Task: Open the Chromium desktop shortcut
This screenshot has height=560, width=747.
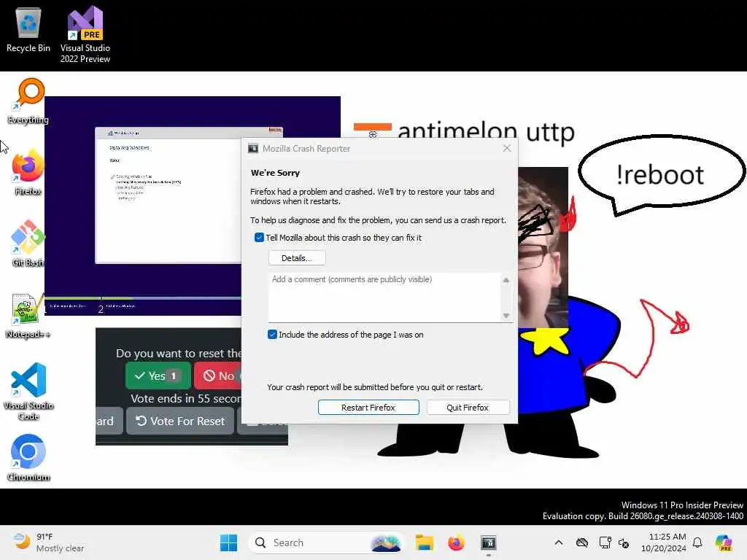Action: [28, 458]
